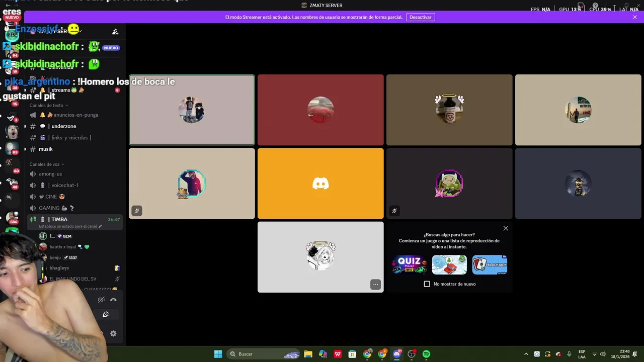644x362 pixels.
Task: Open the underzone text channel
Action: [x=74, y=126]
